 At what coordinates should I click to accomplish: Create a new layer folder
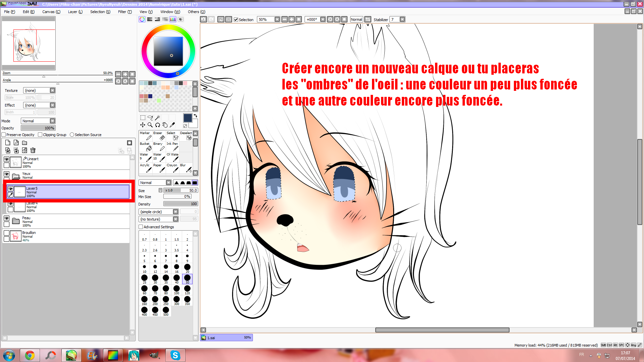(x=24, y=143)
